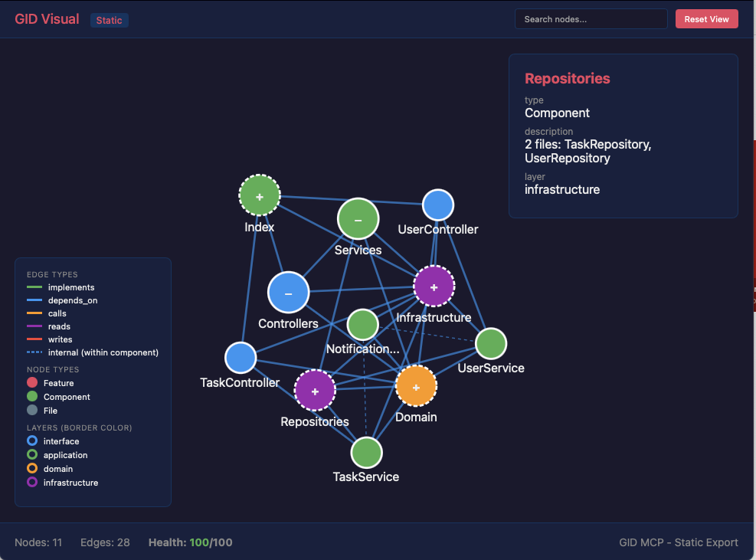Image resolution: width=756 pixels, height=560 pixels.
Task: Select the Notification node circle
Action: pos(362,325)
